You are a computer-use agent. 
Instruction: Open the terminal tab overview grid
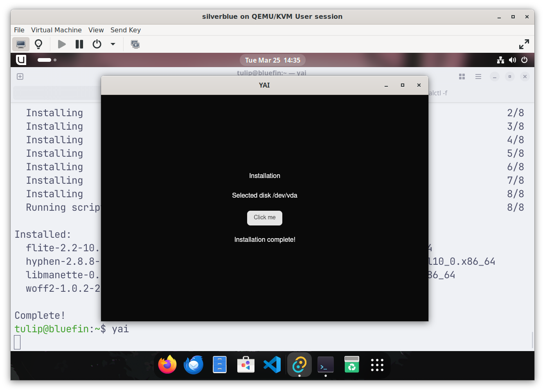[462, 77]
